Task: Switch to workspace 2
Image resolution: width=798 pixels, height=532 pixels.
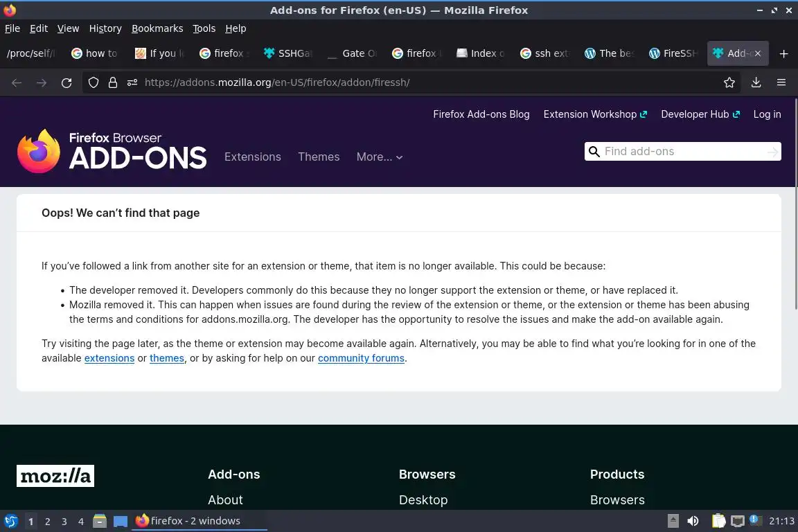Action: [x=47, y=522]
